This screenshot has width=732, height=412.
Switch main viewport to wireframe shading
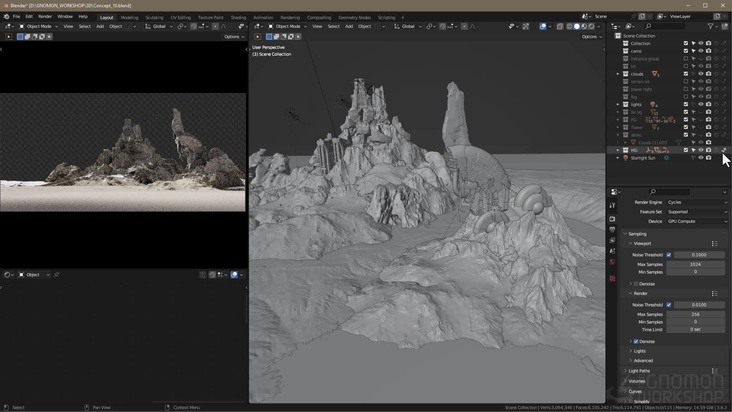[x=570, y=27]
